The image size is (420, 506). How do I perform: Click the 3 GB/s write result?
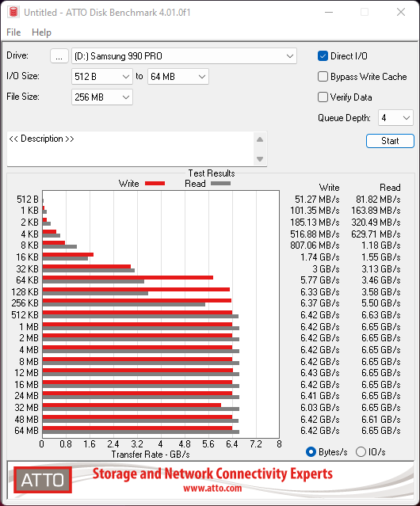pos(326,268)
